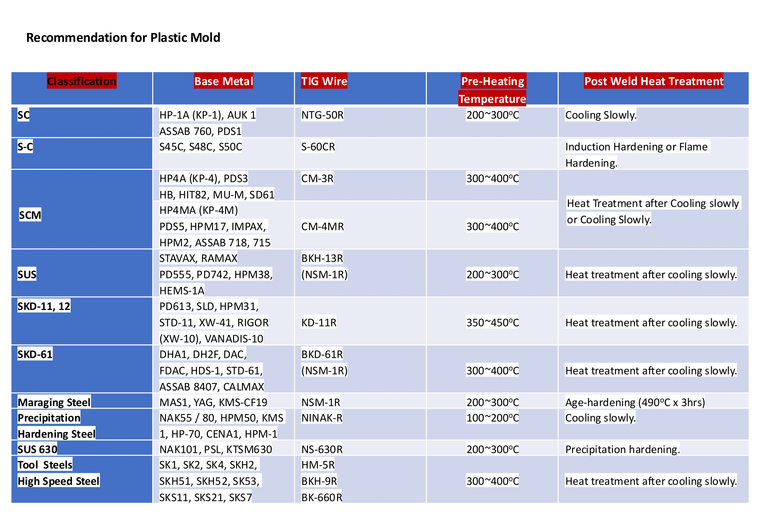
Task: Click the 'BKD-61R' TIG wire text
Action: point(322,354)
